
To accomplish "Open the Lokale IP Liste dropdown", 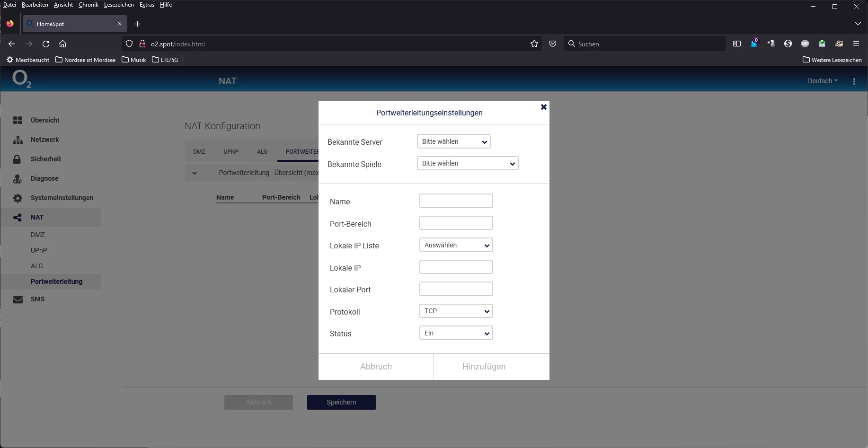I will click(456, 245).
